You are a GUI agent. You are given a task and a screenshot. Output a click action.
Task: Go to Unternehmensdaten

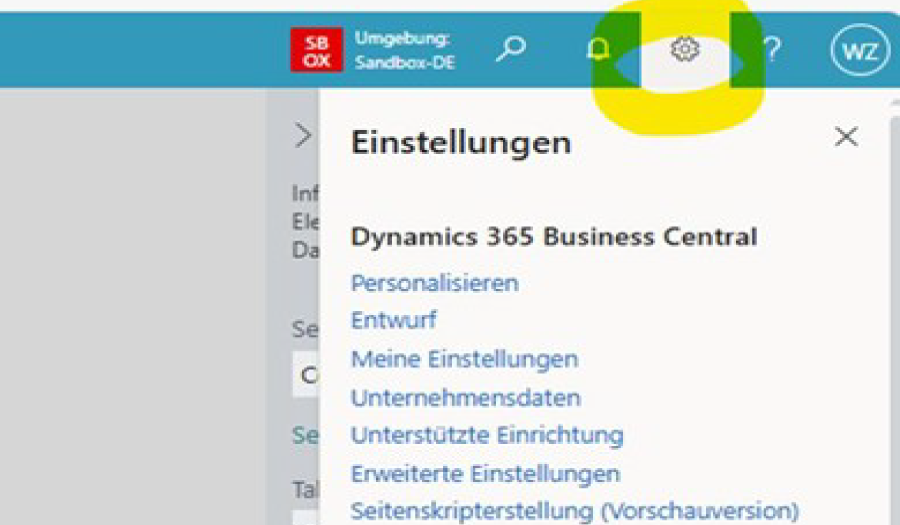click(465, 397)
